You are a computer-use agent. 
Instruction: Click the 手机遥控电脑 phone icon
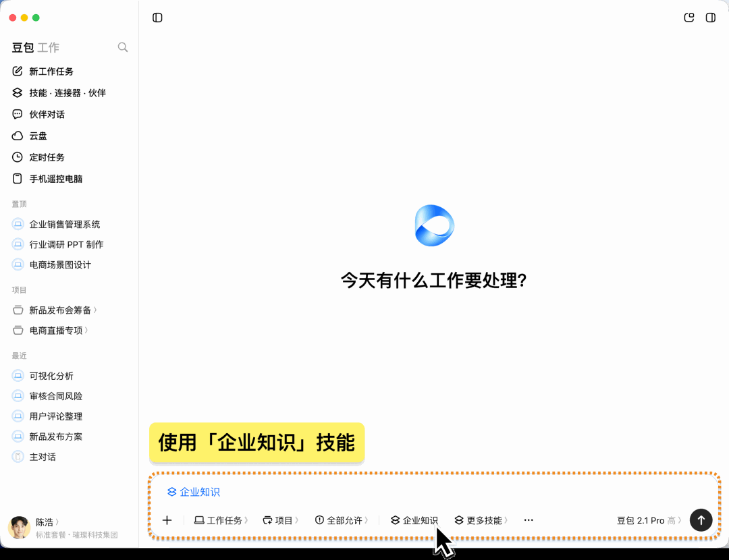tap(17, 178)
